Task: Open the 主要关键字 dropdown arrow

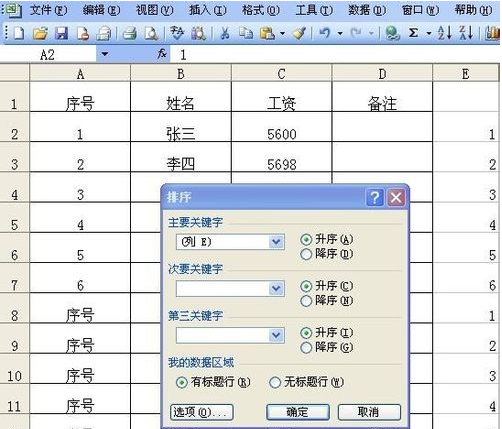Action: [x=276, y=242]
